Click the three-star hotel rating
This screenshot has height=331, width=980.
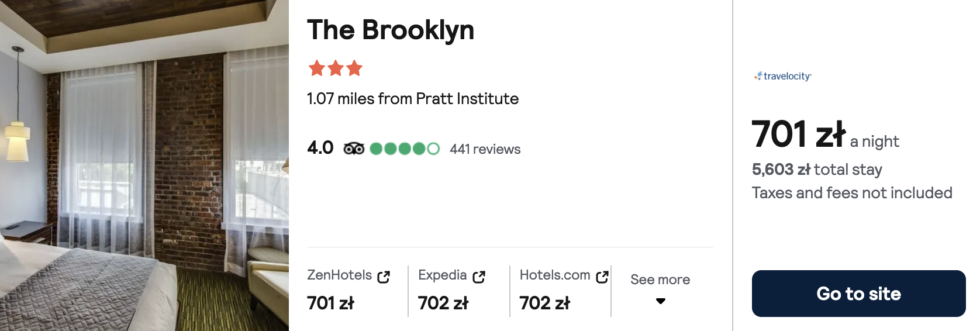coord(335,68)
